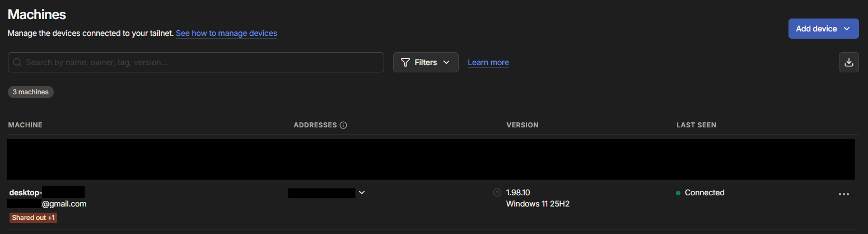Click the funnel icon in Filters
This screenshot has width=868, height=234.
(x=406, y=62)
